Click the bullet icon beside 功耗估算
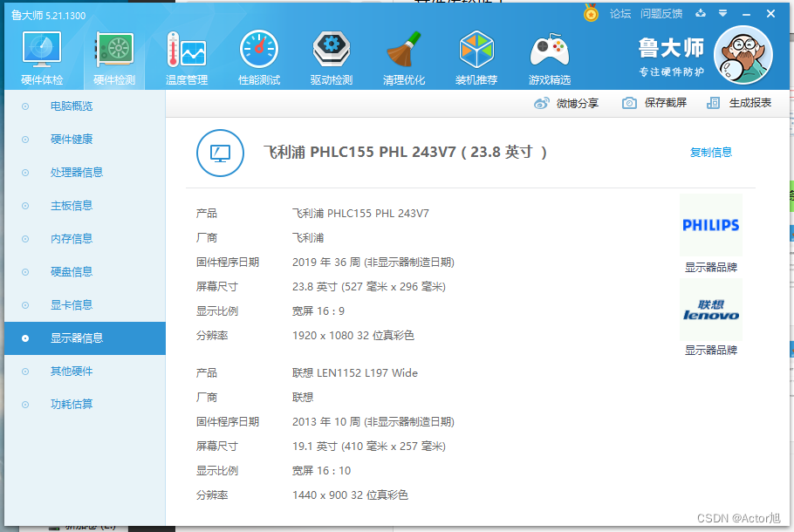Image resolution: width=794 pixels, height=532 pixels. 25,405
